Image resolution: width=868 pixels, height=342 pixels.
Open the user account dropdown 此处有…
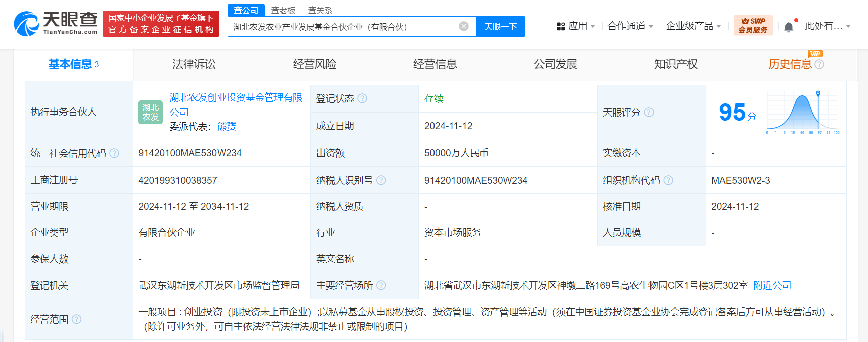tap(827, 26)
